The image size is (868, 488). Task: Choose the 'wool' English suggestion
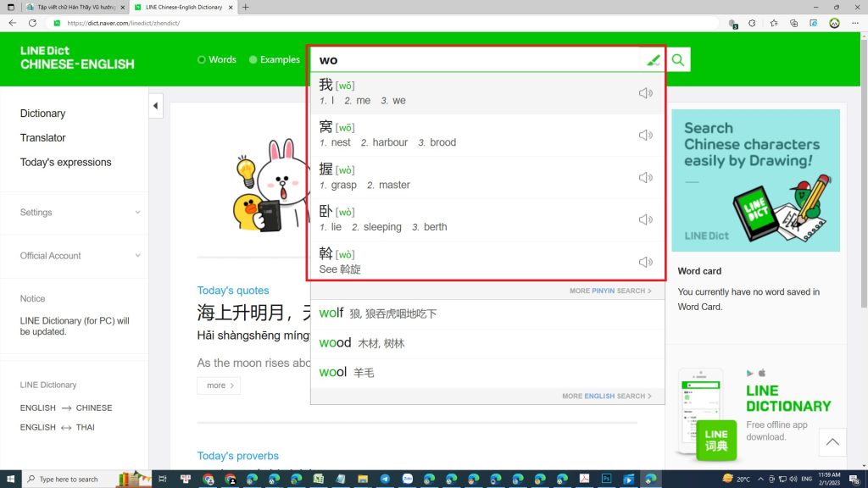click(x=487, y=373)
